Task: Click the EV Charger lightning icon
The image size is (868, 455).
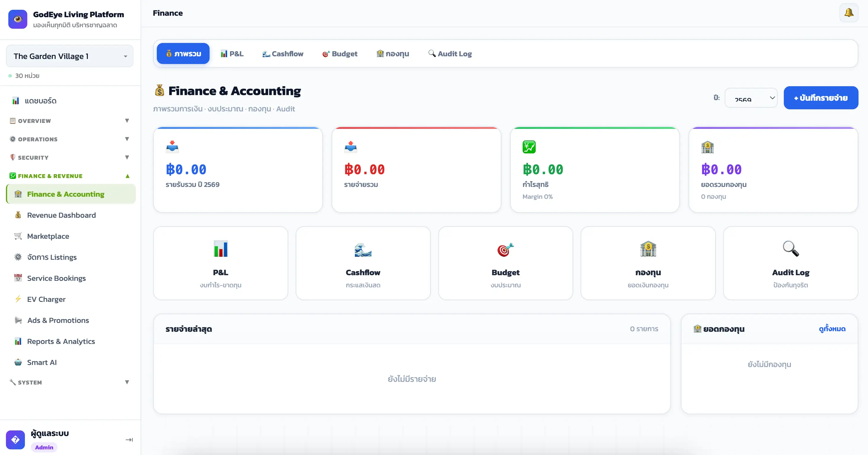Action: (x=18, y=299)
